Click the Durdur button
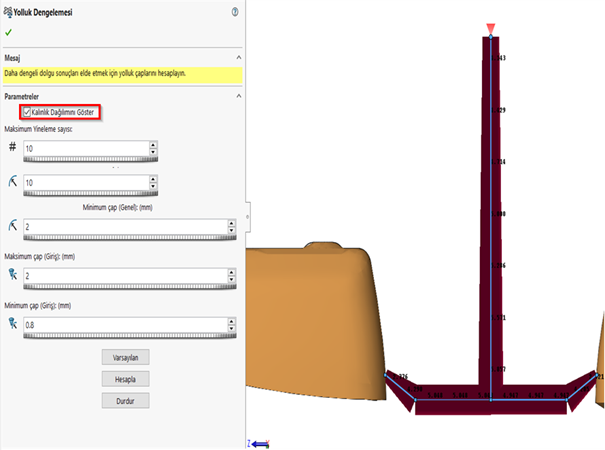 pyautogui.click(x=126, y=400)
